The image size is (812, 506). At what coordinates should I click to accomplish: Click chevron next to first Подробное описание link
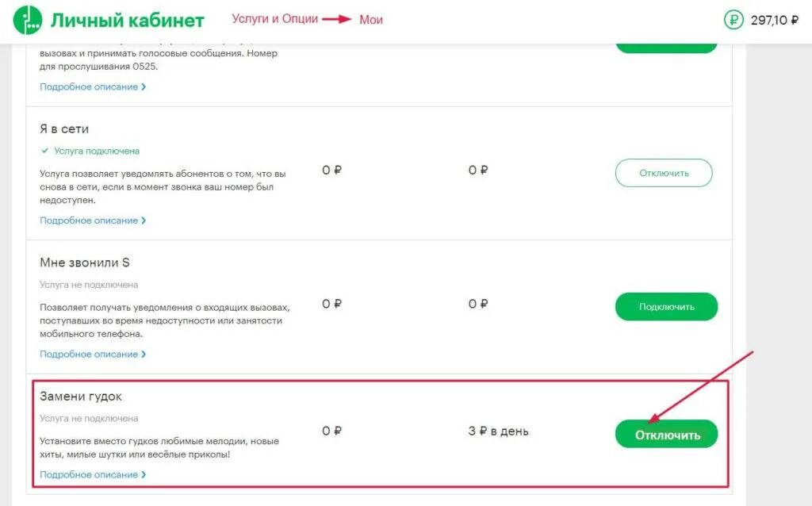coord(144,87)
